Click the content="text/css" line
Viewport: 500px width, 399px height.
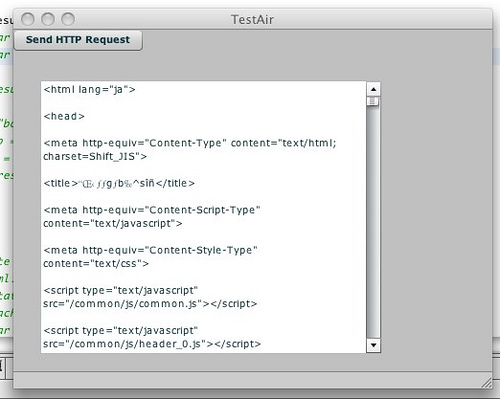pyautogui.click(x=96, y=264)
